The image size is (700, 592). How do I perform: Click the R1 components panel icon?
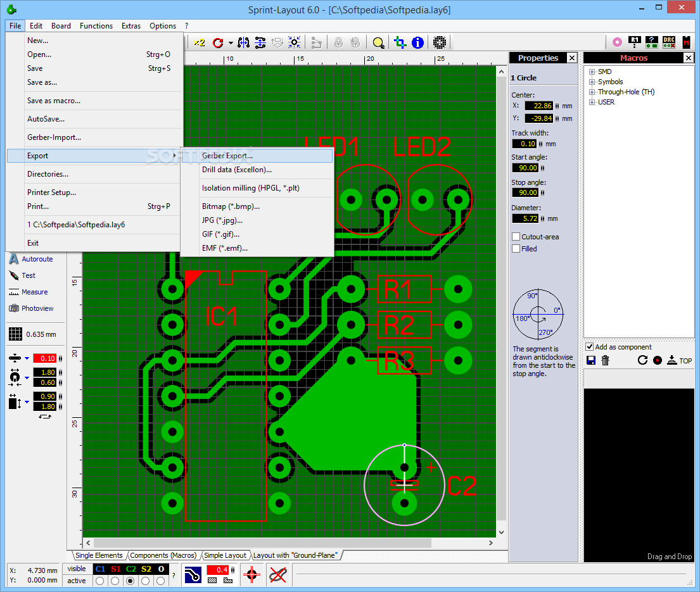[x=634, y=42]
